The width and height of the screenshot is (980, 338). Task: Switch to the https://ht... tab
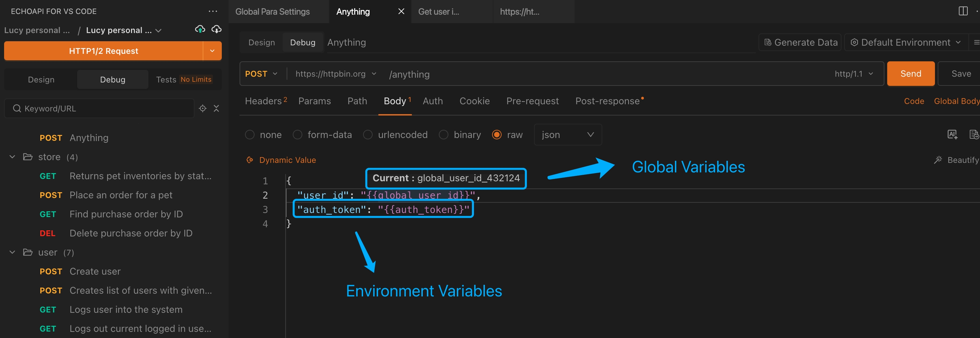tap(534, 11)
